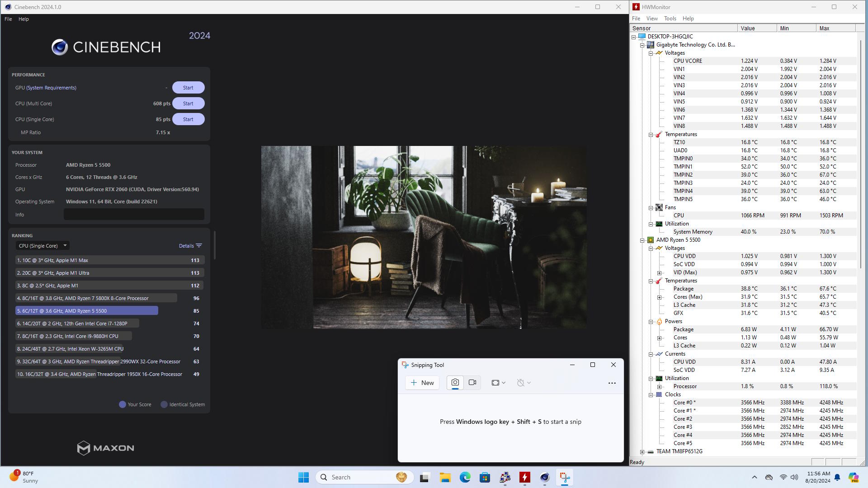Click the Windows Start button
Viewport: 868px width, 488px height.
[303, 477]
